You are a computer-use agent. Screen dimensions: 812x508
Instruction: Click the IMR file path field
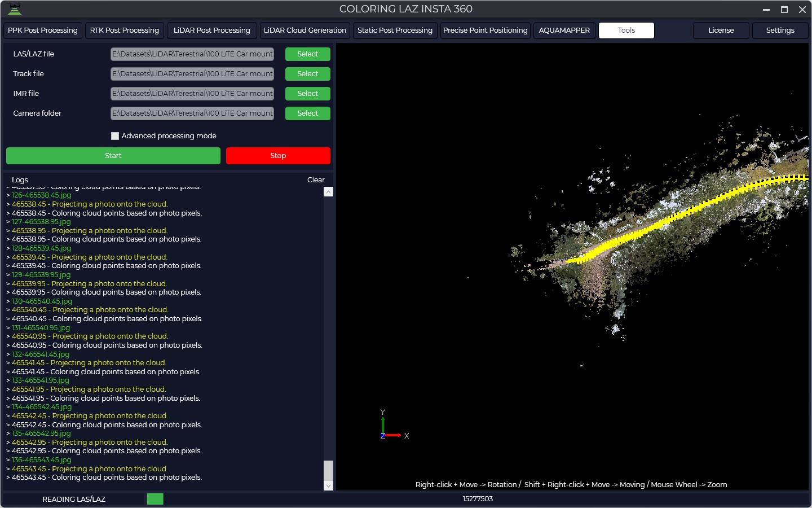point(192,94)
